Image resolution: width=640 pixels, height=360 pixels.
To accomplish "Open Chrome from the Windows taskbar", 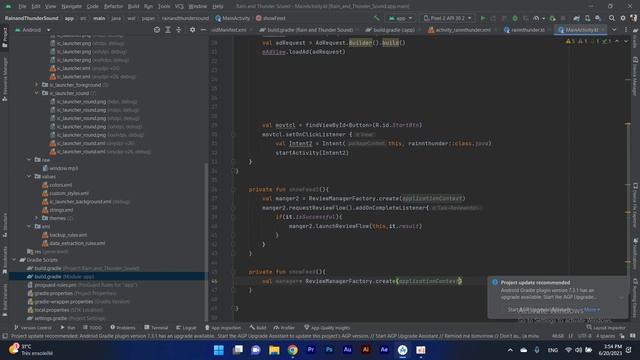I will pyautogui.click(x=292, y=350).
